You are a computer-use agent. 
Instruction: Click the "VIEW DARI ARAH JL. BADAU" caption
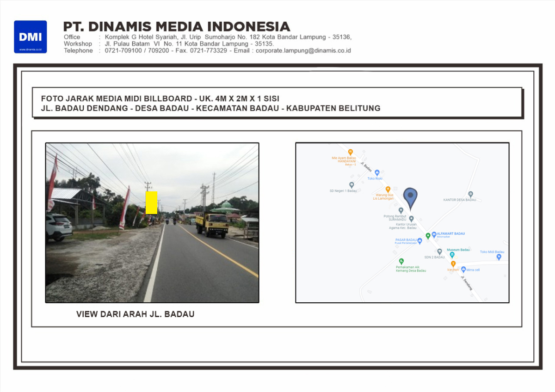(x=135, y=314)
